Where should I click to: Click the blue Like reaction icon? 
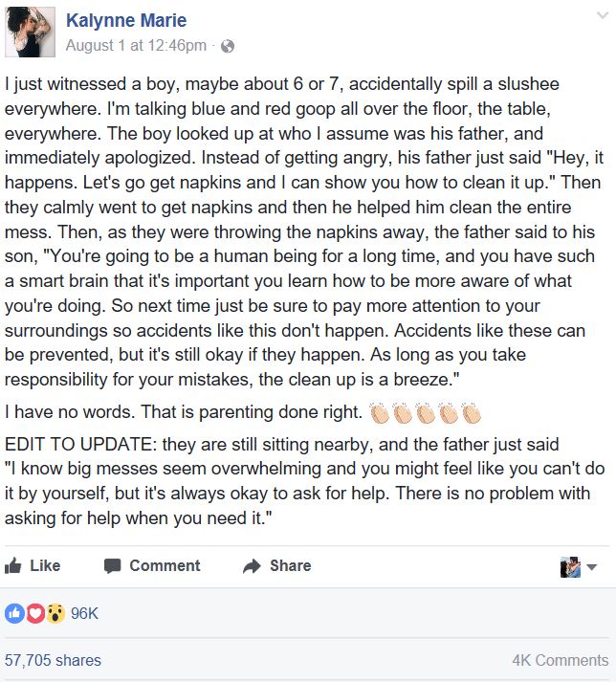click(14, 613)
